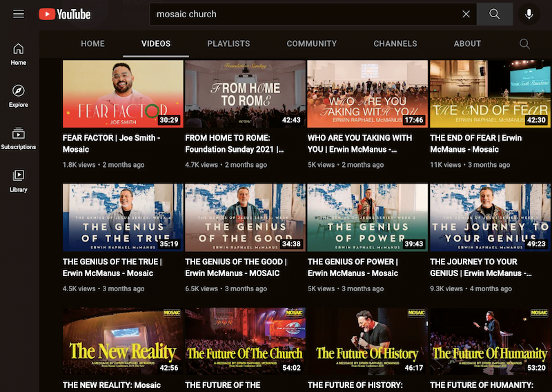Click title 'THE GENIUS OF THE TRUE'
The height and width of the screenshot is (392, 552).
click(112, 267)
